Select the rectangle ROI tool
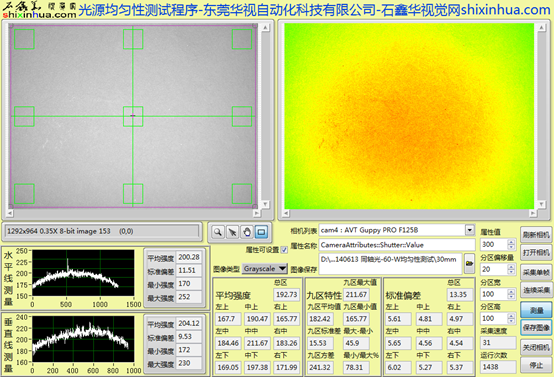The image size is (554, 377). [261, 232]
